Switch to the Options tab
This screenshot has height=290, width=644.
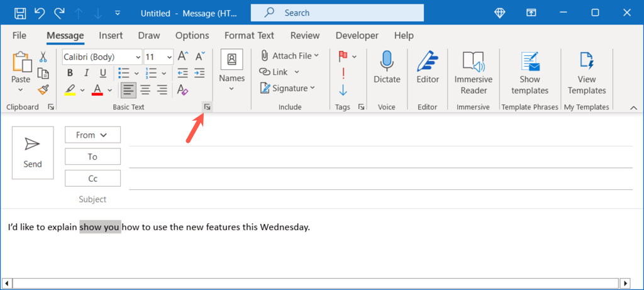click(192, 36)
